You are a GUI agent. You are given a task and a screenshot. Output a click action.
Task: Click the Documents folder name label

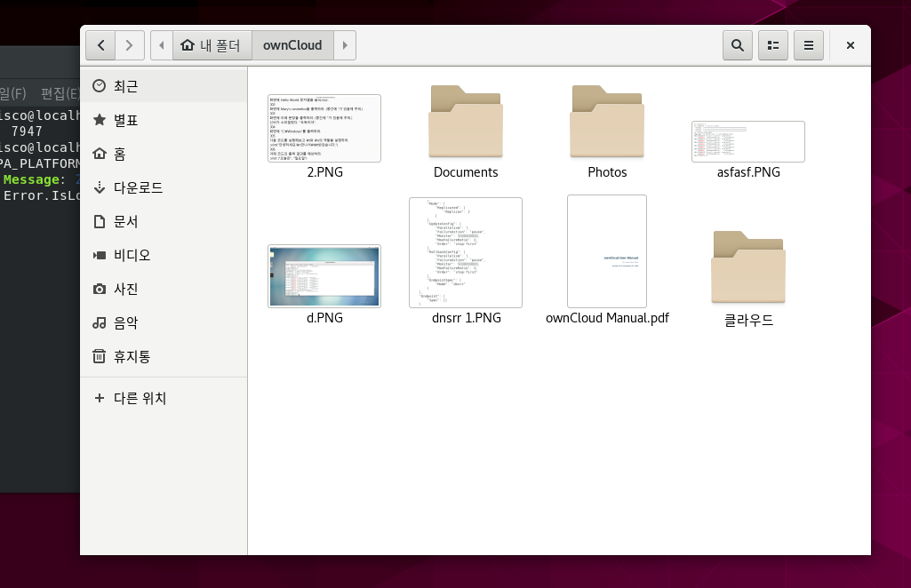click(x=466, y=172)
